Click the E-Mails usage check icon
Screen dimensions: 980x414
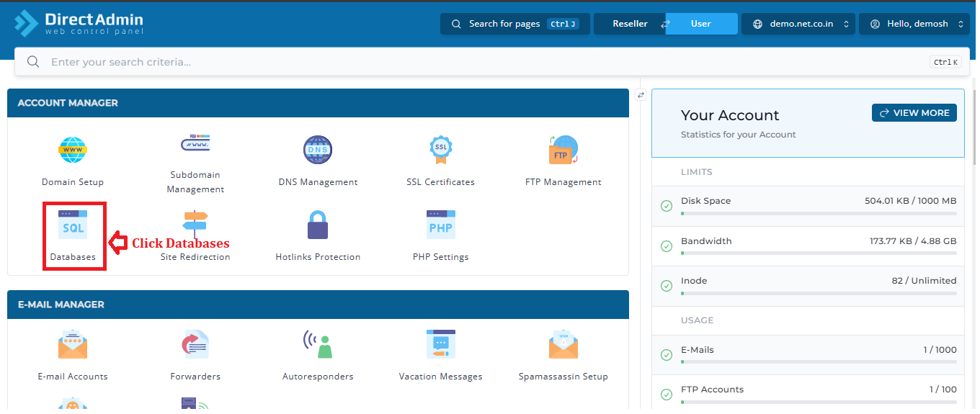pyautogui.click(x=667, y=355)
